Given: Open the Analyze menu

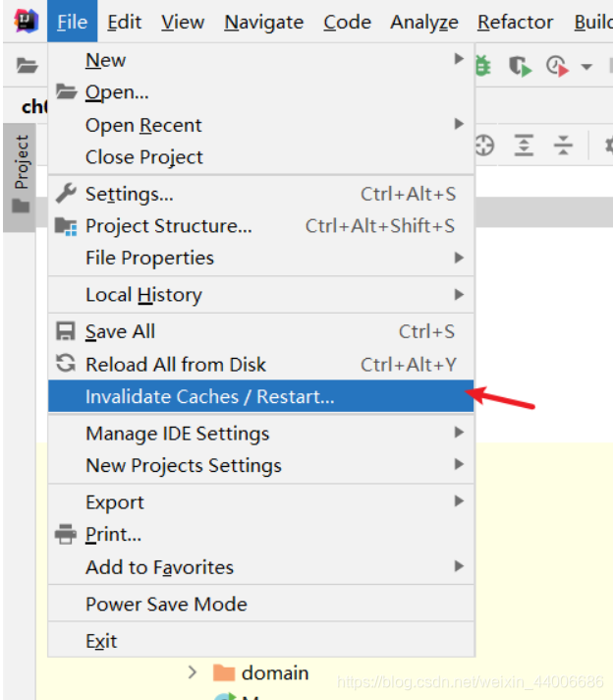Looking at the screenshot, I should [424, 22].
